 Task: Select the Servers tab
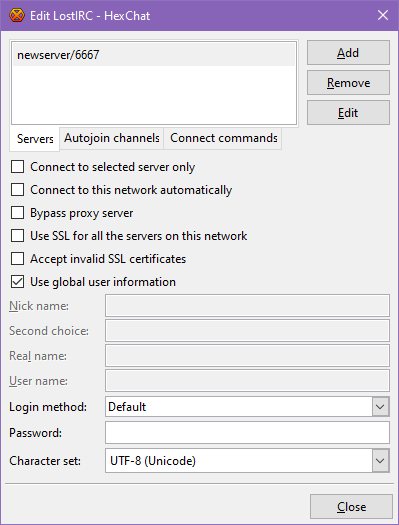[x=35, y=139]
